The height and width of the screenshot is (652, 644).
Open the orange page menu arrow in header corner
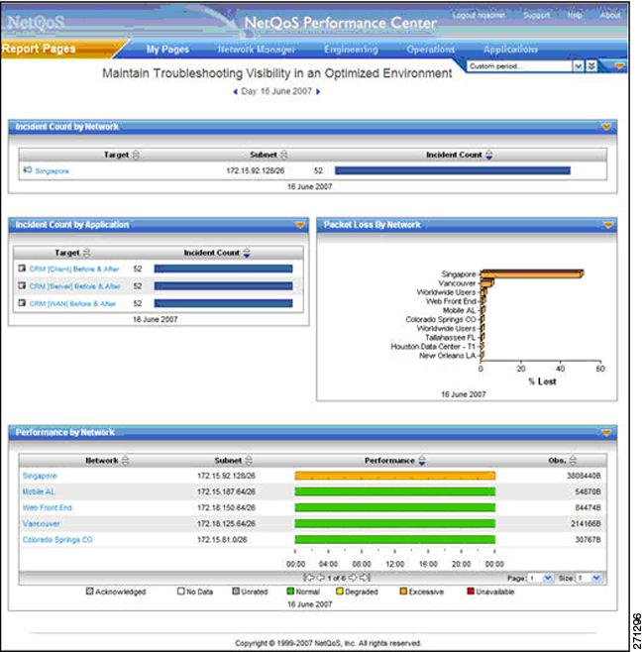[619, 66]
